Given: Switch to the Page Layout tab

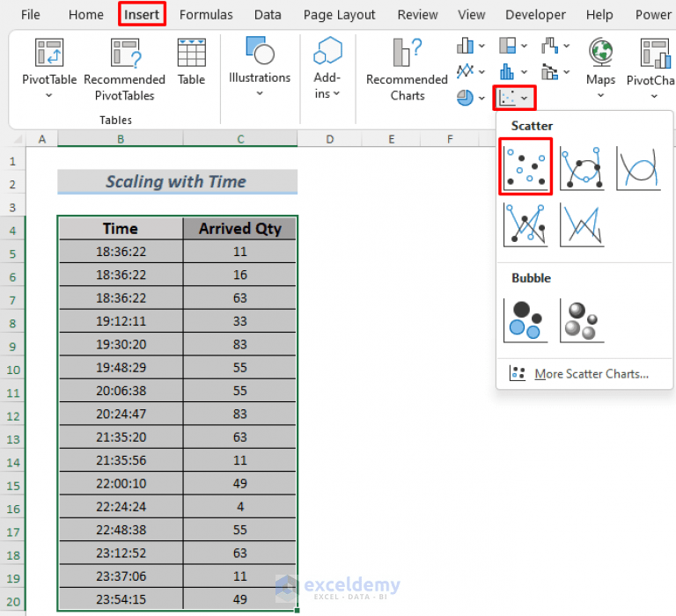Looking at the screenshot, I should click(x=339, y=15).
